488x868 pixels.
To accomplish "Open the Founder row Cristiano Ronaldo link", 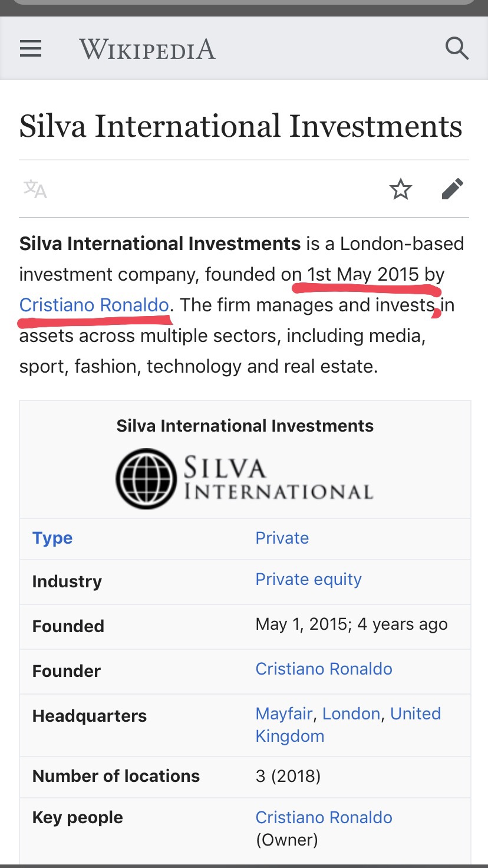I will 324,669.
